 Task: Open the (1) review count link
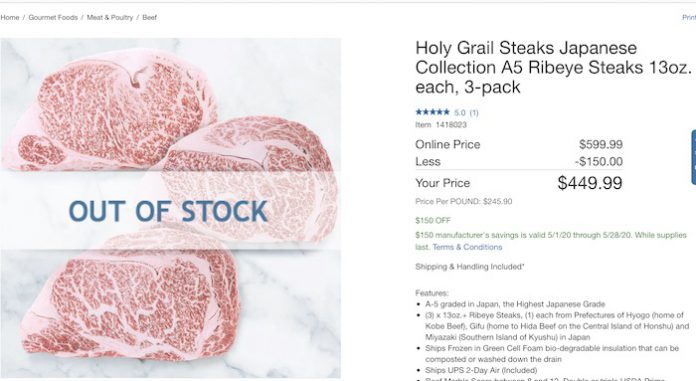(474, 113)
